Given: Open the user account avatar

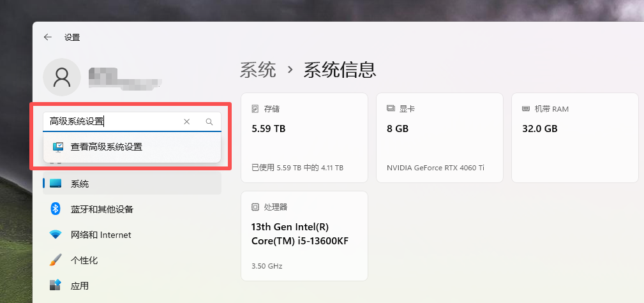Looking at the screenshot, I should [x=62, y=77].
